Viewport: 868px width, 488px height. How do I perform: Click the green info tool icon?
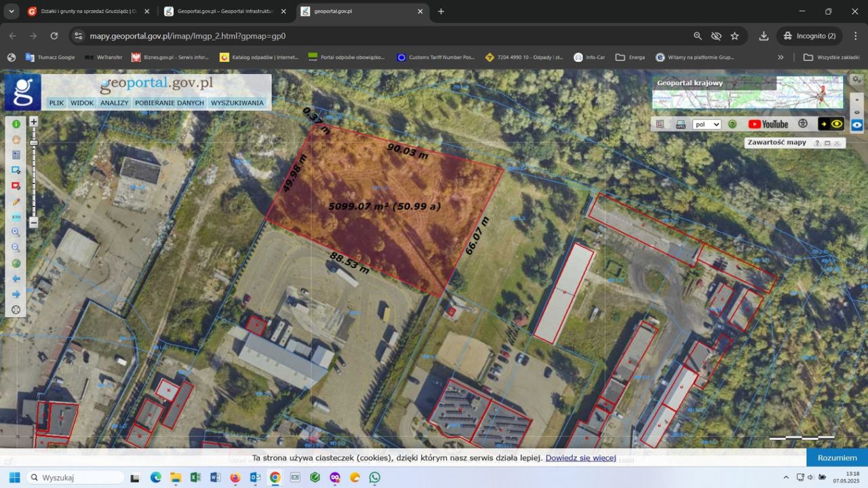[x=16, y=124]
